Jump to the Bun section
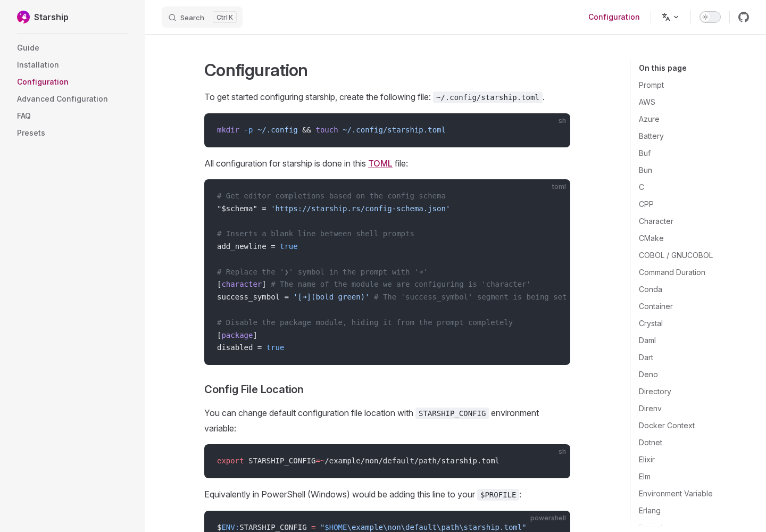 pyautogui.click(x=645, y=170)
